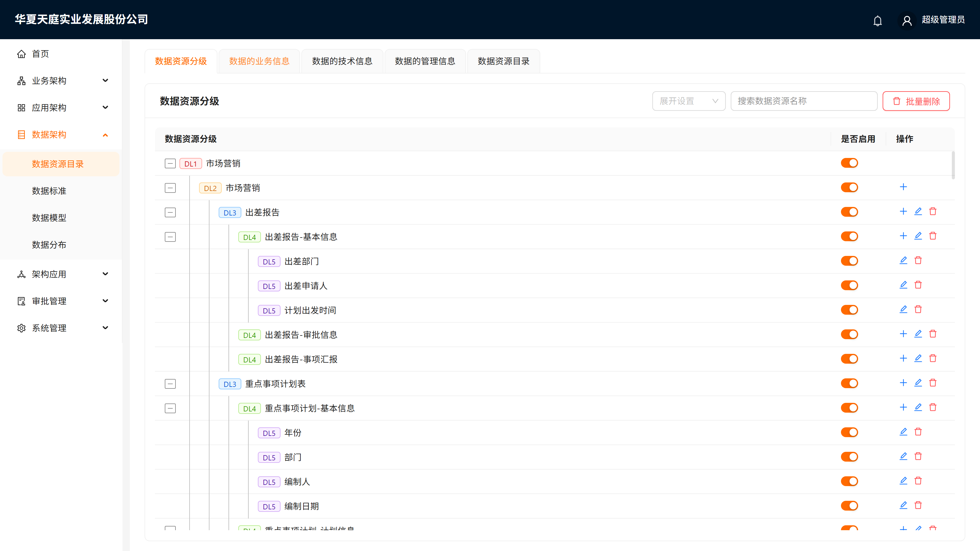Switch to 数据的管理信息 tab
This screenshot has width=980, height=551.
click(425, 61)
